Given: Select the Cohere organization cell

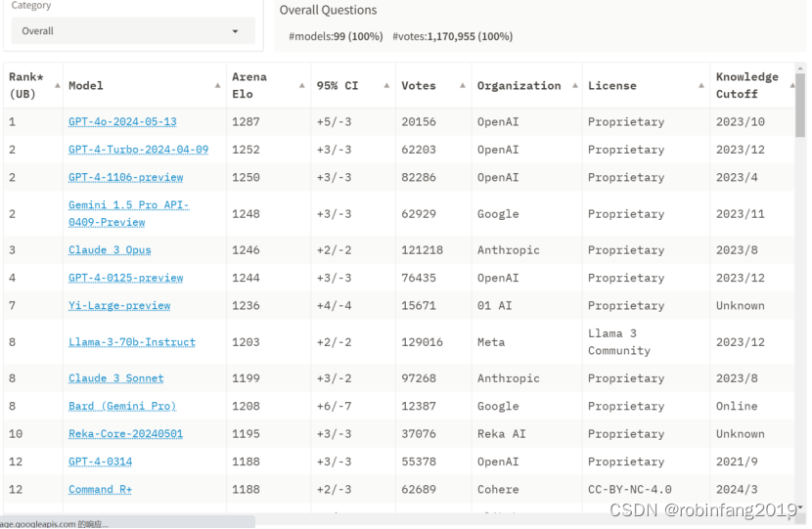Looking at the screenshot, I should click(x=498, y=490).
